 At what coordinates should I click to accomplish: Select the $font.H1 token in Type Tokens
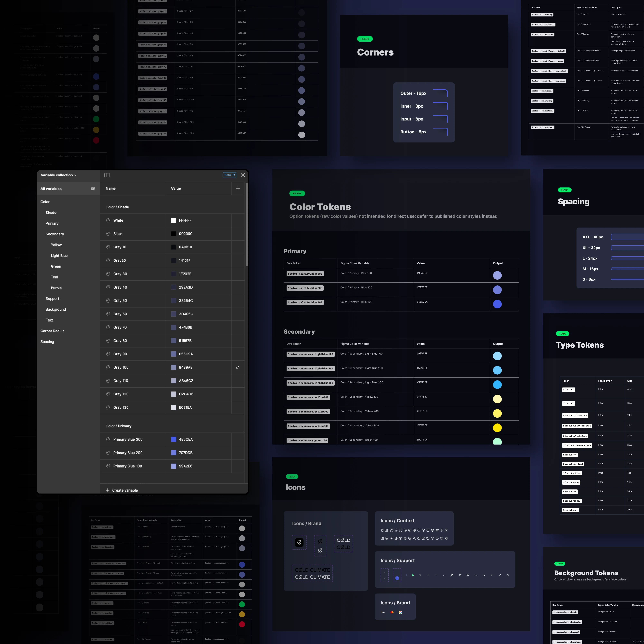(568, 389)
